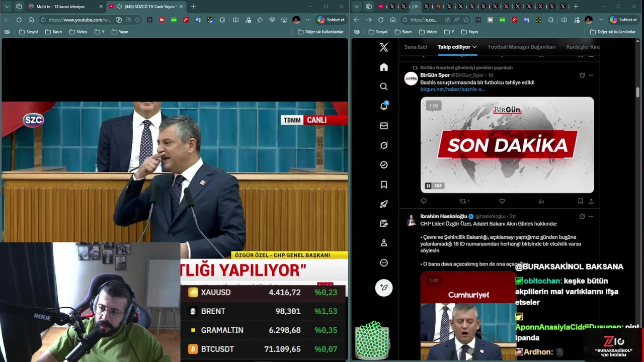This screenshot has width=644, height=362.
Task: Open a new tab in the X window
Action: coord(576,7)
